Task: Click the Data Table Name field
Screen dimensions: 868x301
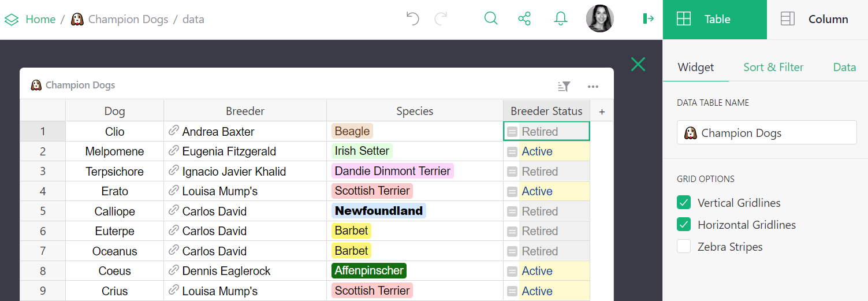Action: coord(766,133)
